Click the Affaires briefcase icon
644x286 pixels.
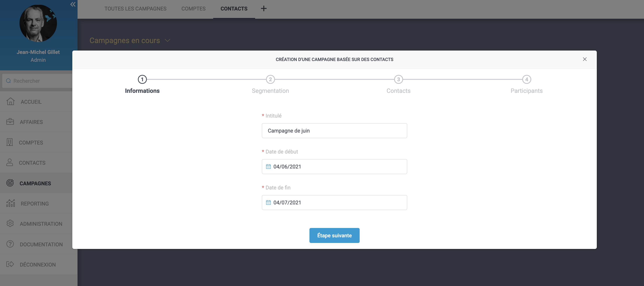pyautogui.click(x=10, y=122)
